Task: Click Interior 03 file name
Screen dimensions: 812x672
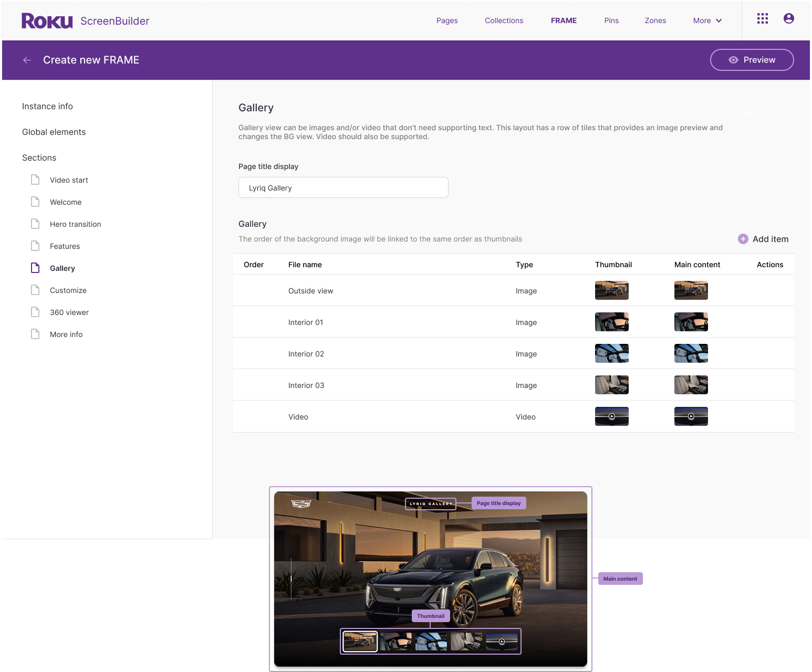Action: [306, 385]
